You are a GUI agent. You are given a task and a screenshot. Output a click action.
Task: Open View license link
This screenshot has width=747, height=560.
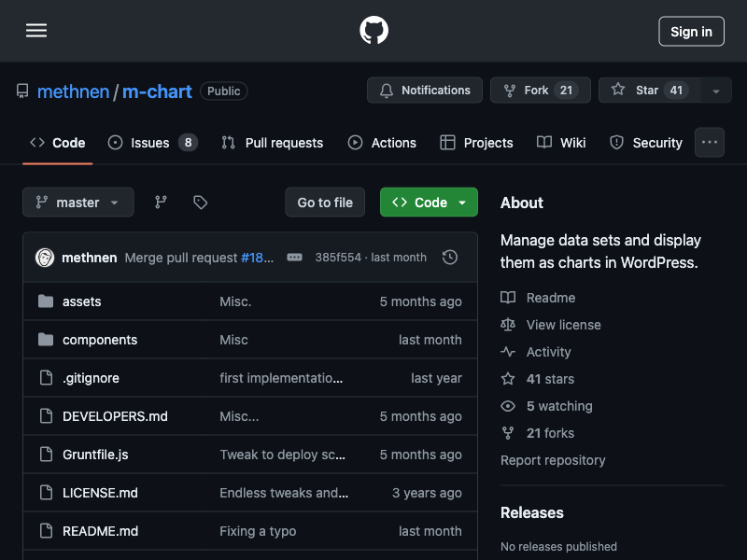tap(551, 325)
